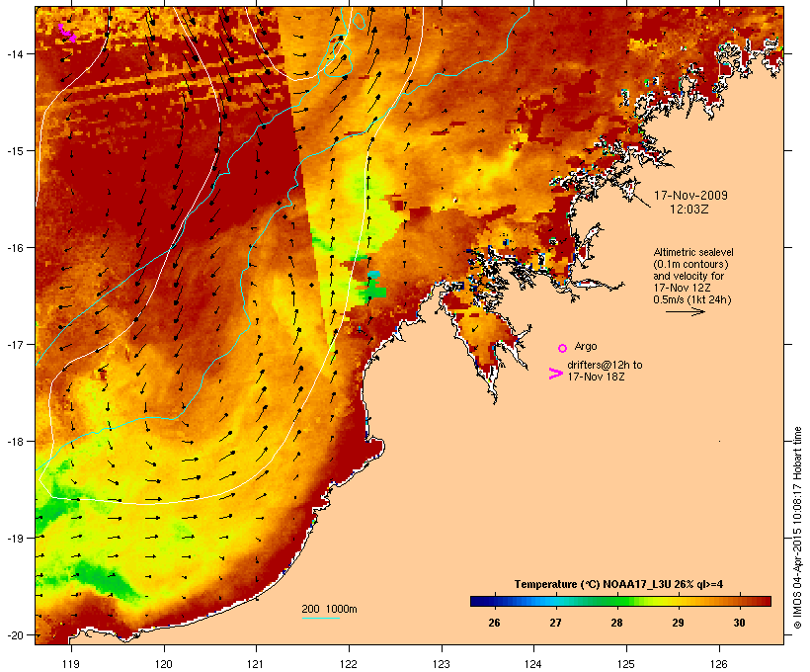Click the color bar label 28

(x=616, y=623)
